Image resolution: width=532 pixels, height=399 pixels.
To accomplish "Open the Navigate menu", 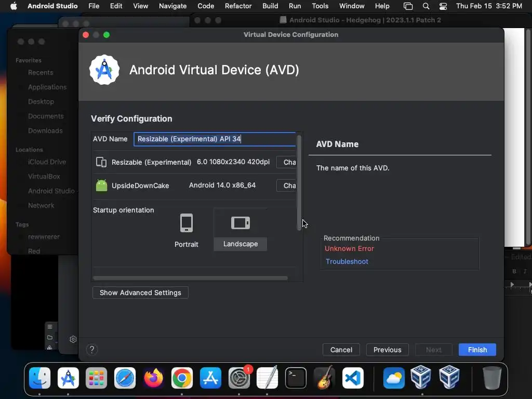I will pos(172,6).
